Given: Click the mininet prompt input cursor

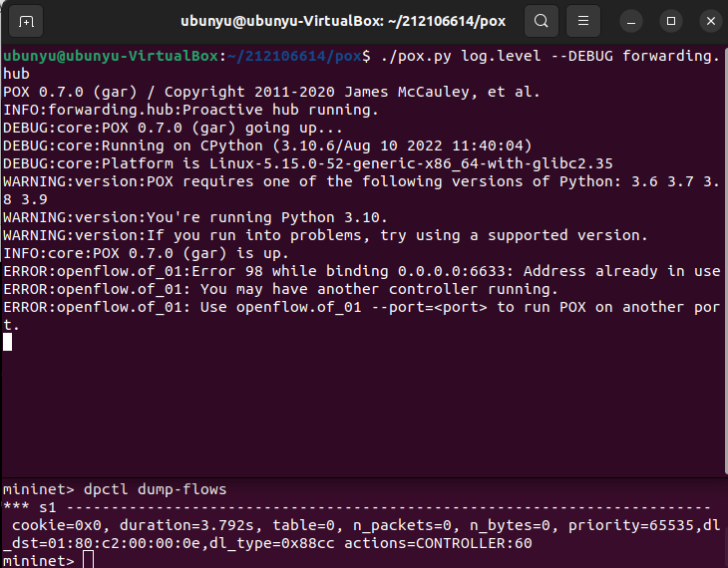Looking at the screenshot, I should (x=88, y=561).
